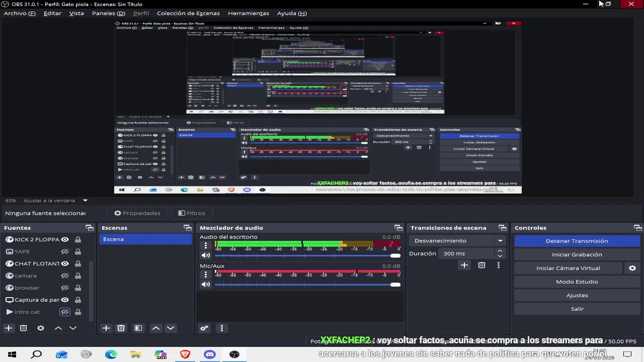Image resolution: width=644 pixels, height=362 pixels.
Task: Open the Vista menu
Action: [76, 13]
